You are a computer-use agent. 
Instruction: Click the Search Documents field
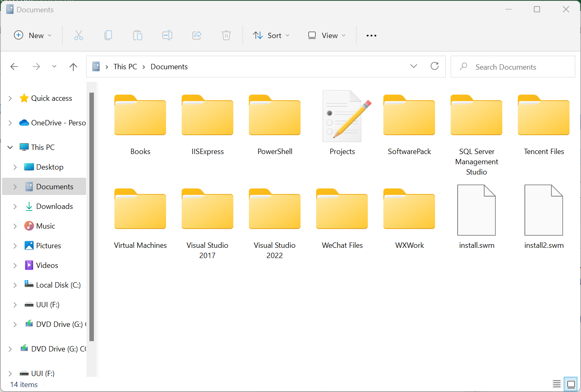click(513, 67)
